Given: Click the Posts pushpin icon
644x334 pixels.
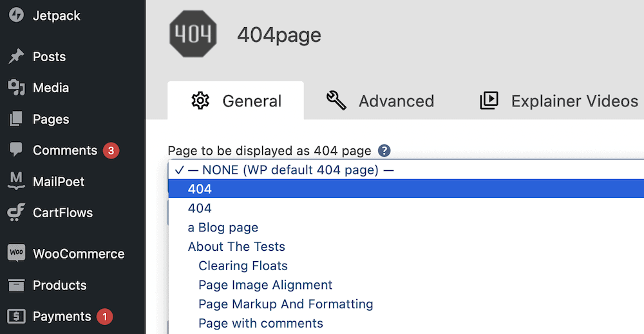Looking at the screenshot, I should tap(17, 56).
